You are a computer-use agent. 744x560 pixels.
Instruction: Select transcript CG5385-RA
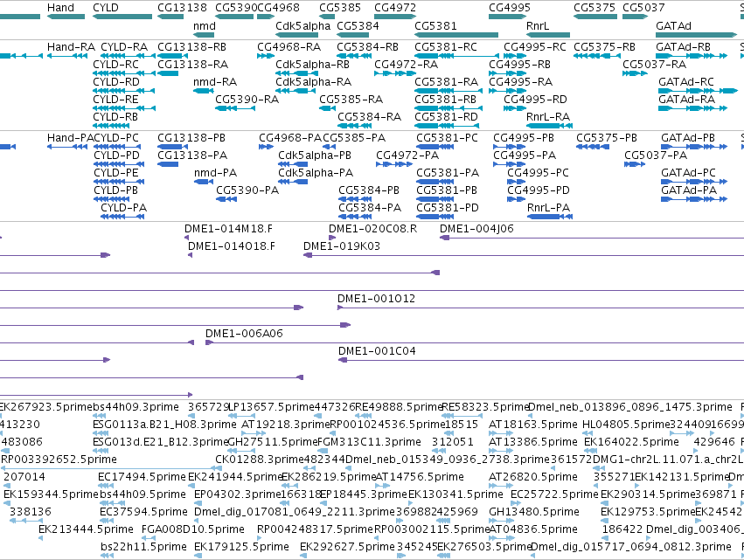(351, 100)
